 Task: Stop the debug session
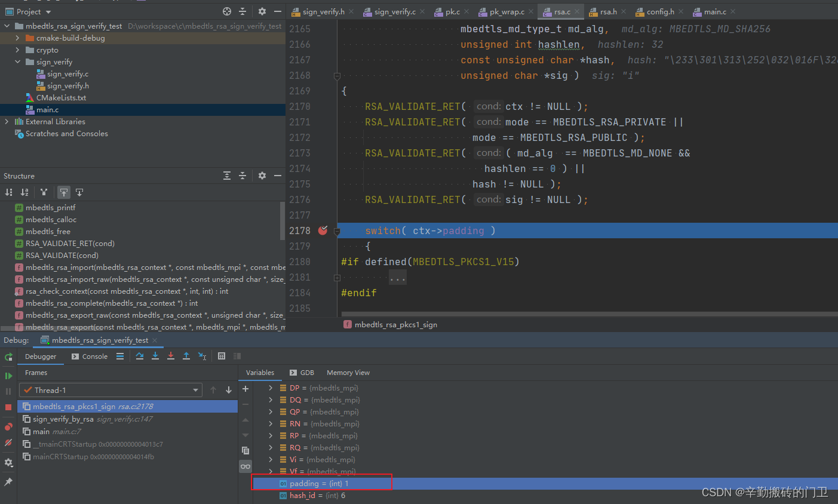pyautogui.click(x=8, y=407)
